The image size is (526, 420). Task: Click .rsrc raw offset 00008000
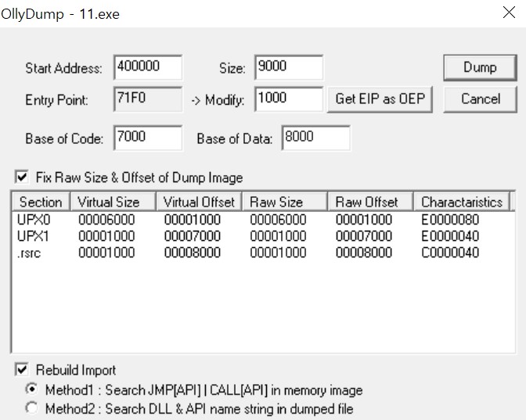pos(364,253)
